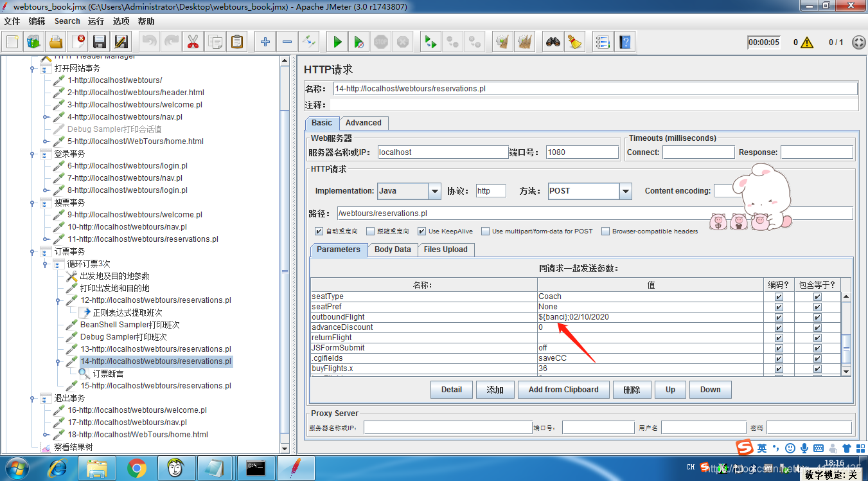Screen dimensions: 868x481
Task: Start the test with green play icon
Action: click(x=337, y=42)
